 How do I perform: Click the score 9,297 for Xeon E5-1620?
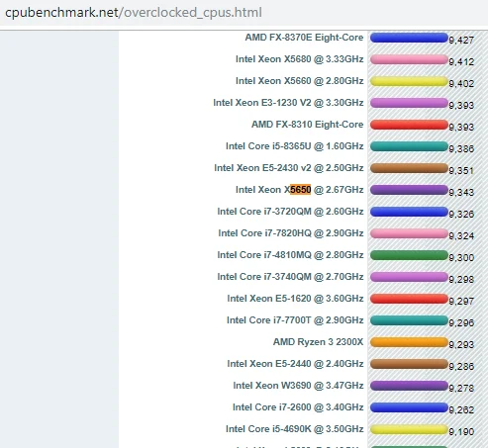(x=461, y=302)
